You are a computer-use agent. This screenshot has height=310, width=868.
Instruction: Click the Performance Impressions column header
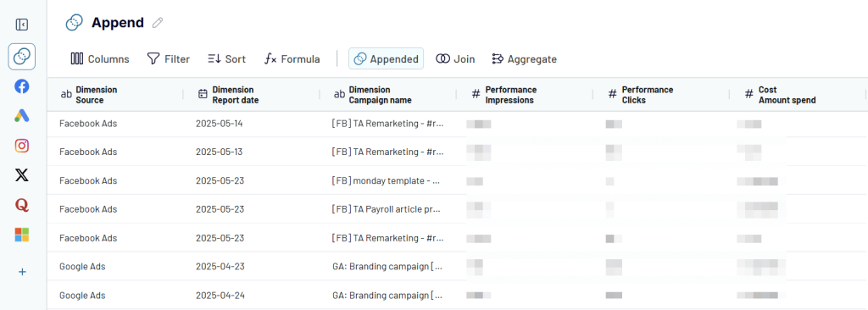coord(524,95)
